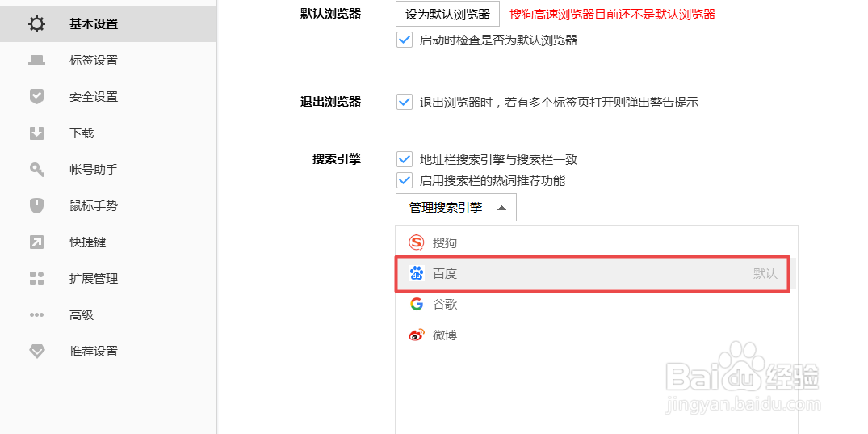
Task: Choose 微博 in the search engine list
Action: pyautogui.click(x=597, y=335)
